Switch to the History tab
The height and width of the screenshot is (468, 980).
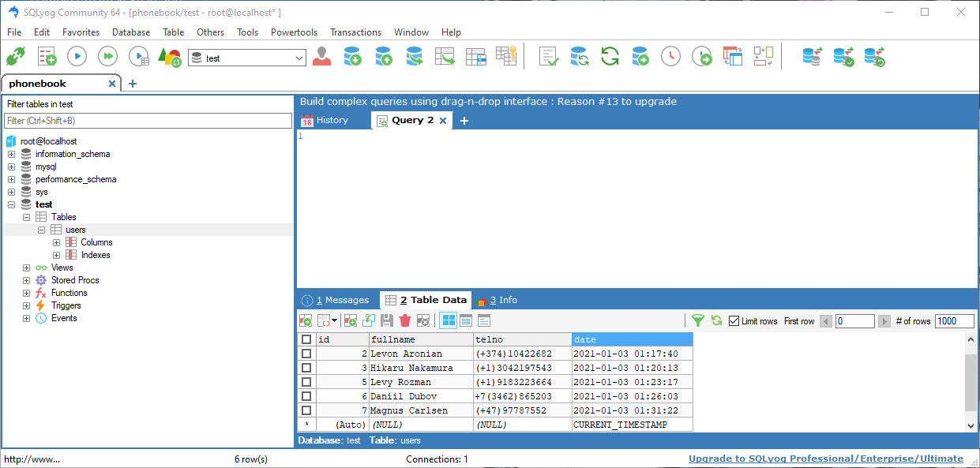pyautogui.click(x=325, y=120)
